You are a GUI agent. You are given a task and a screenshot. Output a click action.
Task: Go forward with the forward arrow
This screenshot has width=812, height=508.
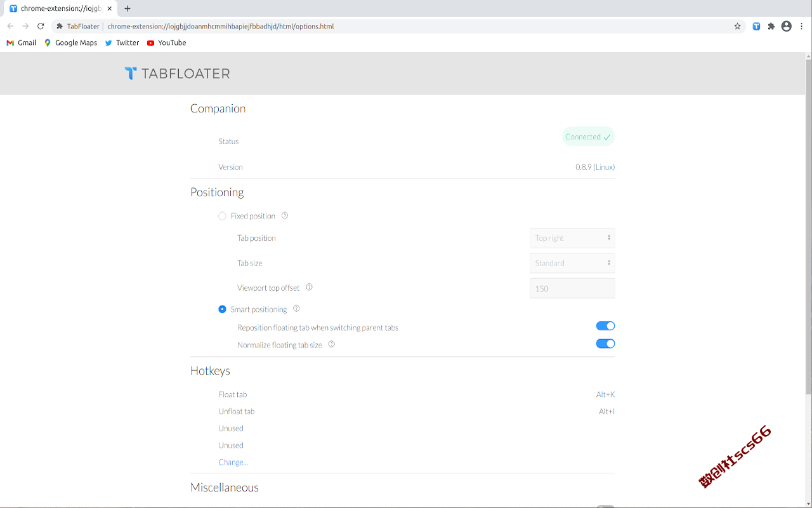click(x=25, y=26)
